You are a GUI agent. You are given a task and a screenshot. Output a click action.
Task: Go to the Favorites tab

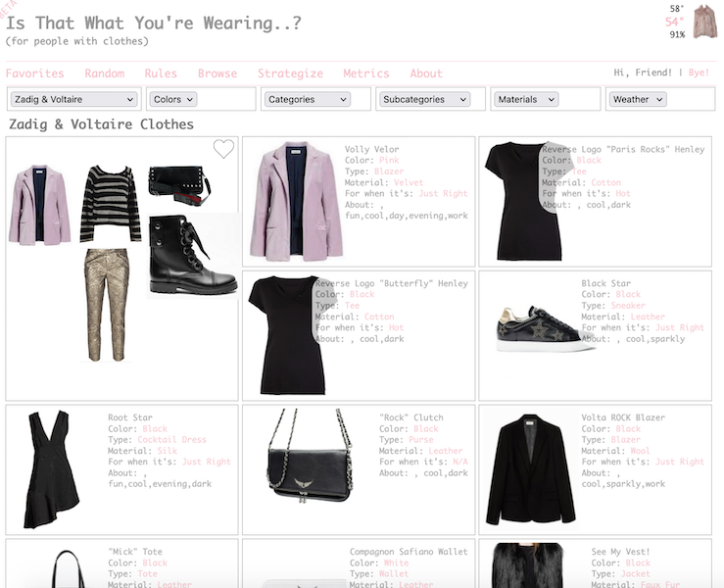pyautogui.click(x=34, y=73)
